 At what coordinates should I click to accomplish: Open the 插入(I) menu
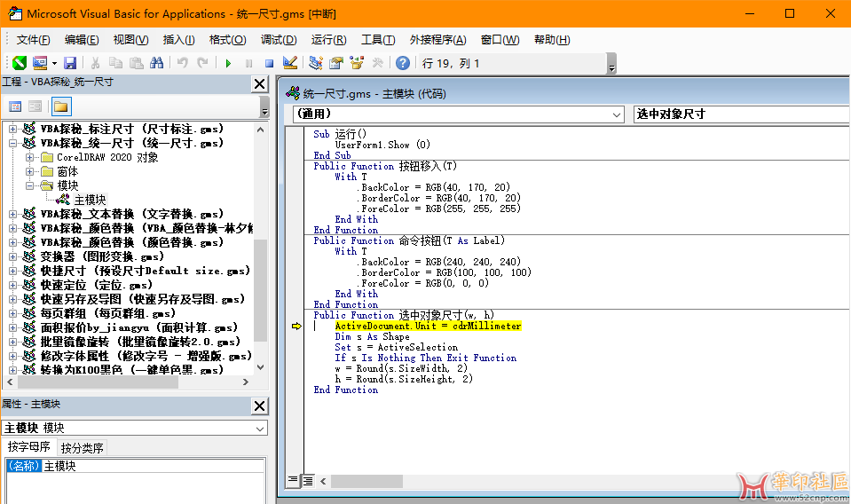click(178, 40)
